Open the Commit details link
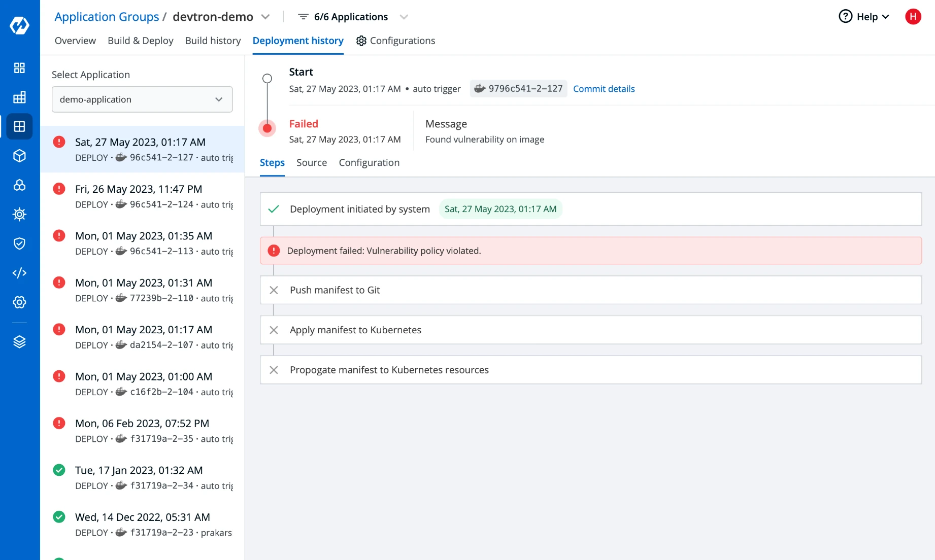This screenshot has height=560, width=935. (x=604, y=89)
